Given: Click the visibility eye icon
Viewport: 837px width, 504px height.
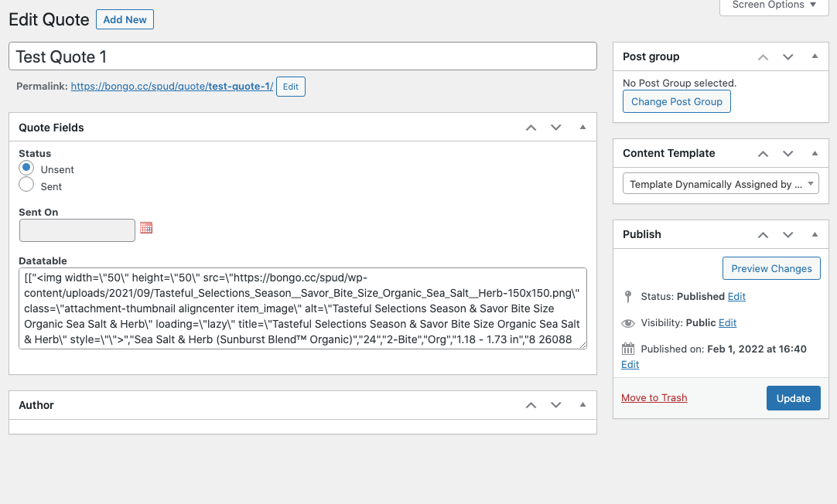Looking at the screenshot, I should click(628, 323).
